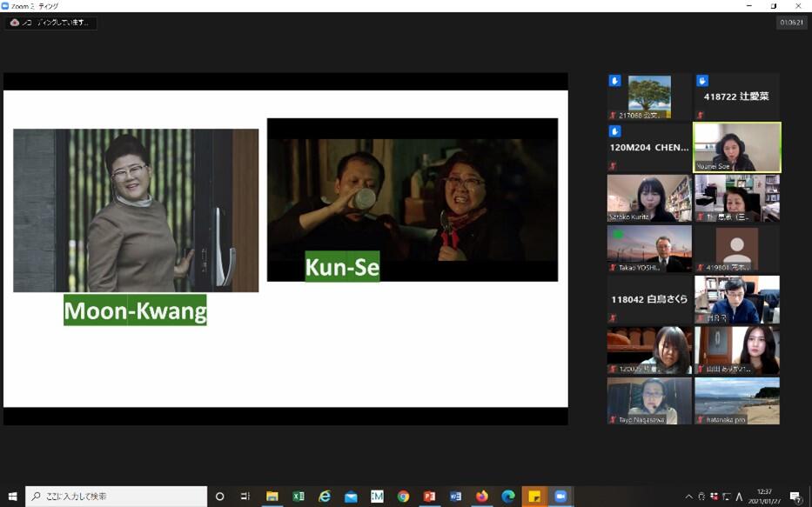Open Internet Explorer from the taskbar
Screen dimensions: 812x507
click(325, 497)
